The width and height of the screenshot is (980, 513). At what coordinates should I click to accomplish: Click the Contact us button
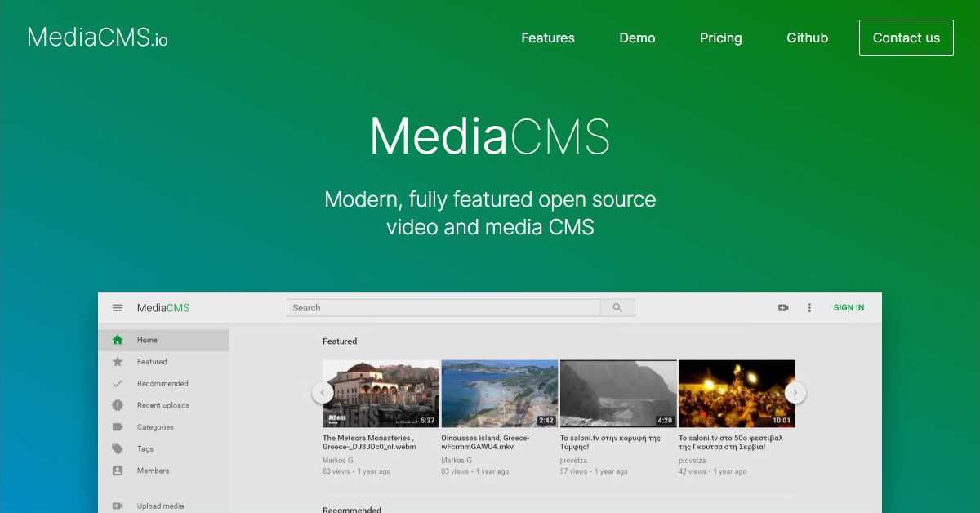(906, 38)
